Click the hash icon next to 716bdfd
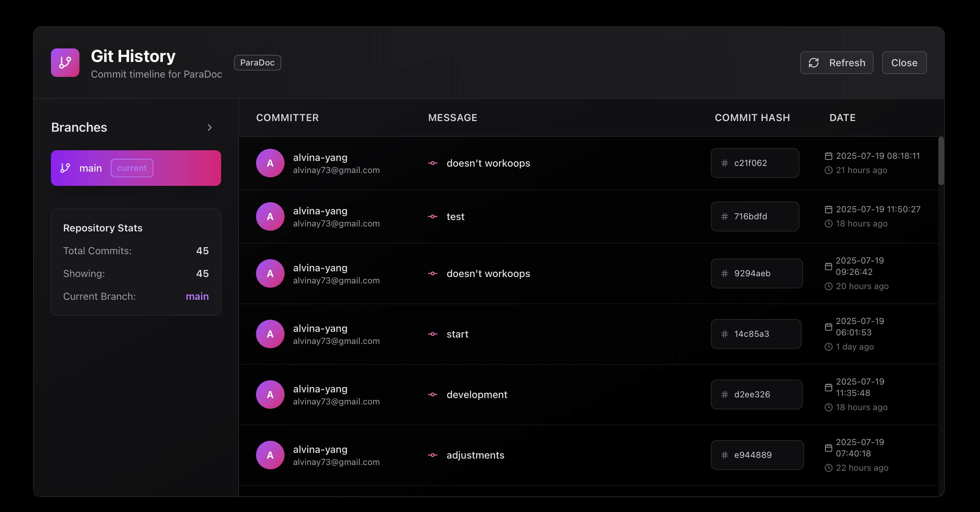This screenshot has height=512, width=980. pyautogui.click(x=724, y=216)
